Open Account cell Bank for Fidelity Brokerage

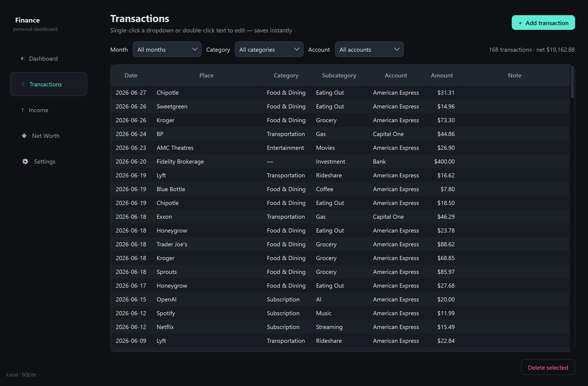(396, 161)
